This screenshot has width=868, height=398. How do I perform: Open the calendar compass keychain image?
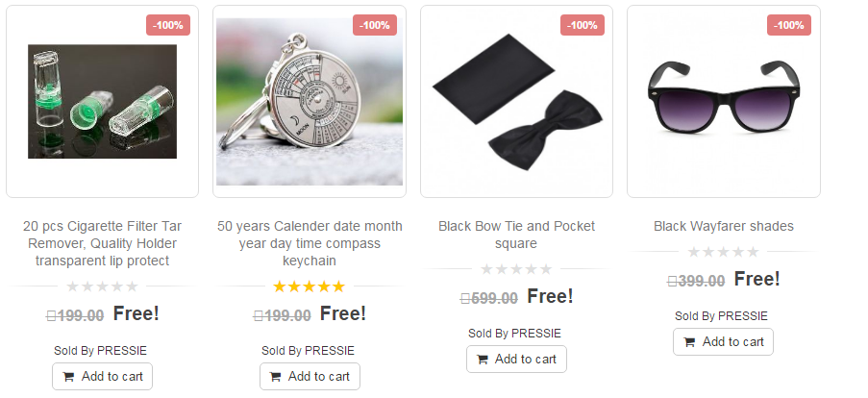[310, 102]
